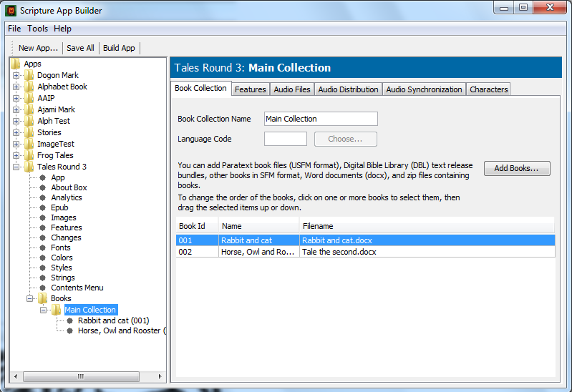Expand the ImageTest app node

point(16,144)
